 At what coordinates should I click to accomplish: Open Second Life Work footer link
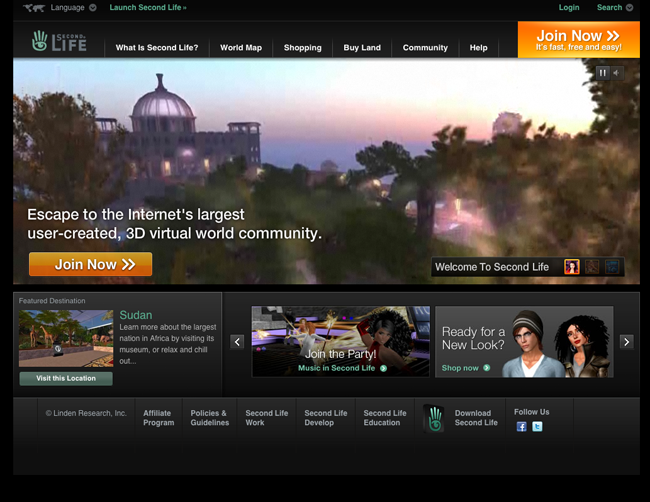[267, 418]
